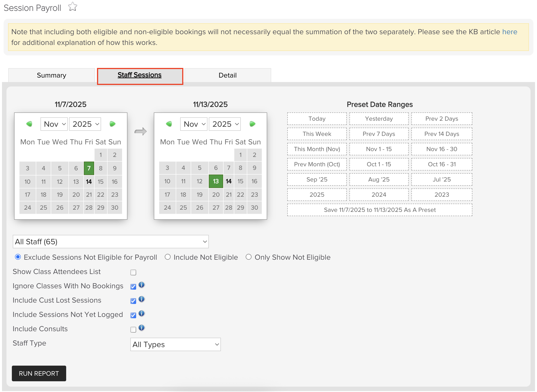Open info icon for Include Consults
Viewport: 537px width, 392px height.
[x=142, y=328]
